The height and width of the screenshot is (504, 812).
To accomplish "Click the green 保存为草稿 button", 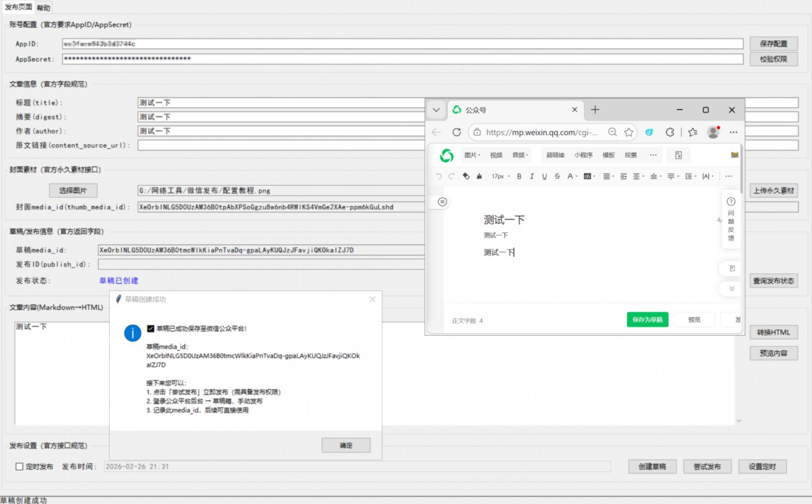I will (647, 320).
